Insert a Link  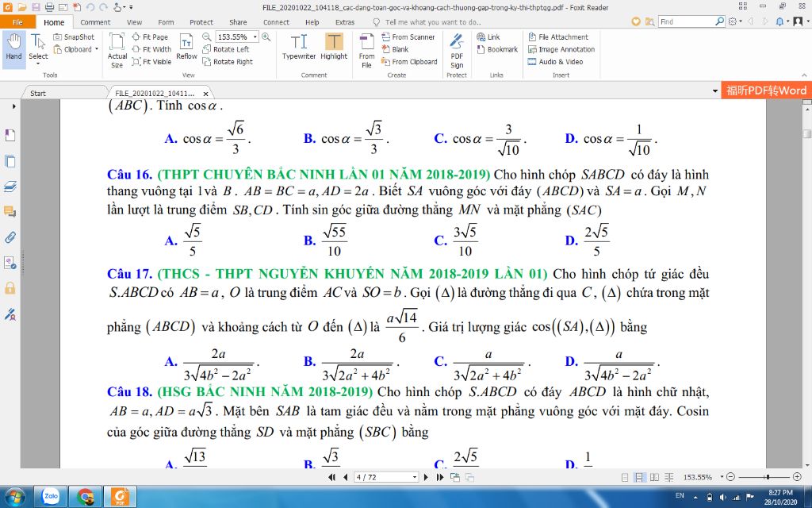(488, 37)
